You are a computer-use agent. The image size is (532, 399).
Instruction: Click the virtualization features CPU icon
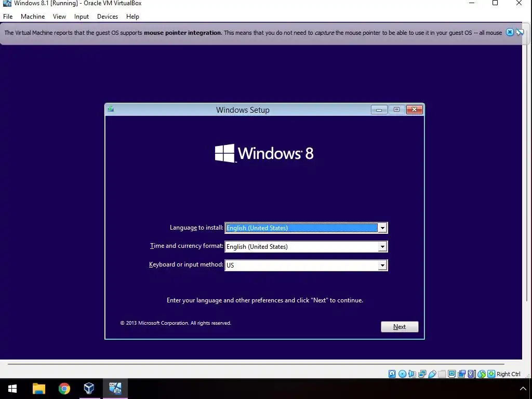click(x=471, y=374)
